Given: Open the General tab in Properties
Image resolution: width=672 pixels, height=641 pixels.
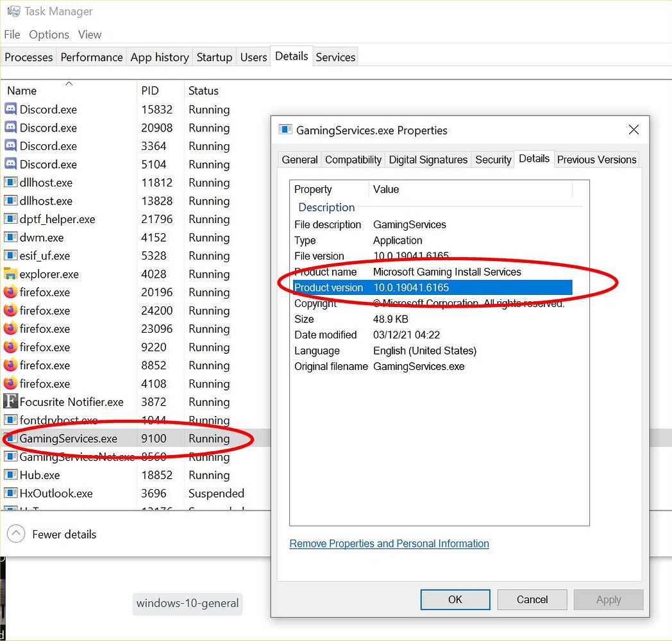Looking at the screenshot, I should (x=299, y=160).
